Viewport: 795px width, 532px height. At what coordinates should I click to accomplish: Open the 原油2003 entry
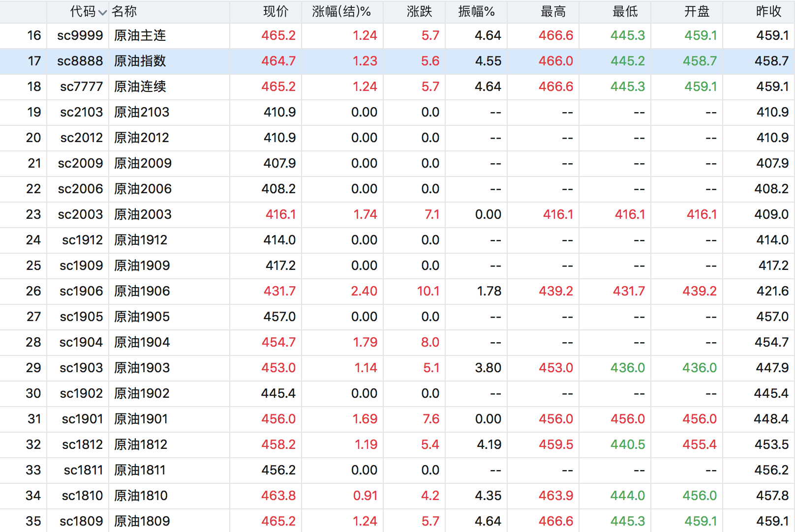pos(143,214)
